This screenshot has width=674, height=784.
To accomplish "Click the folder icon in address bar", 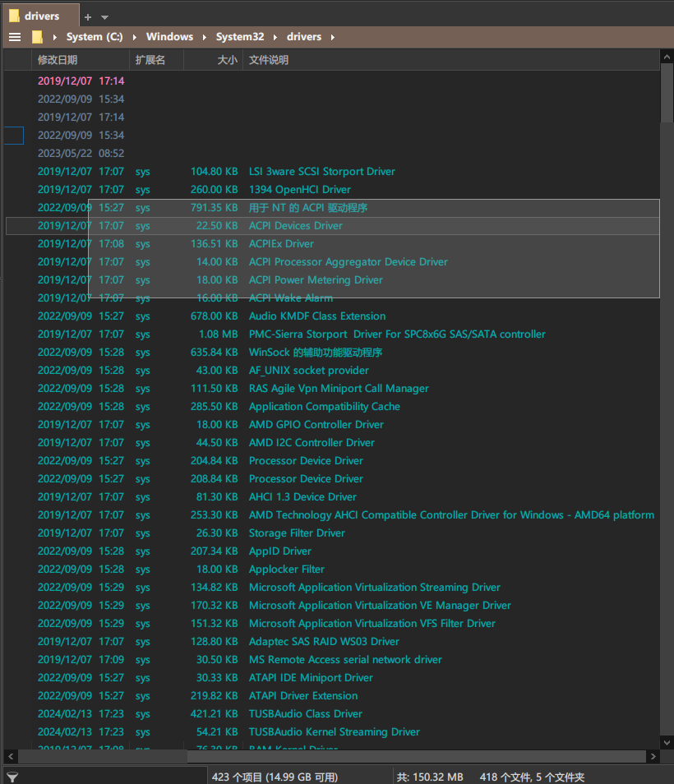I will 37,37.
